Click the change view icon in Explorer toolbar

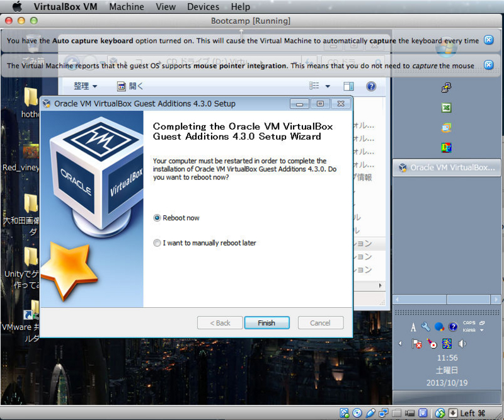pyautogui.click(x=314, y=86)
